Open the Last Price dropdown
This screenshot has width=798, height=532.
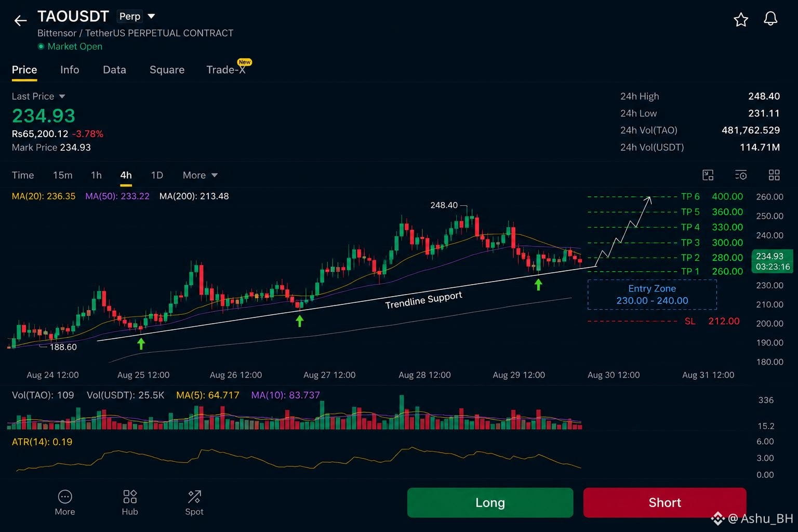point(38,96)
